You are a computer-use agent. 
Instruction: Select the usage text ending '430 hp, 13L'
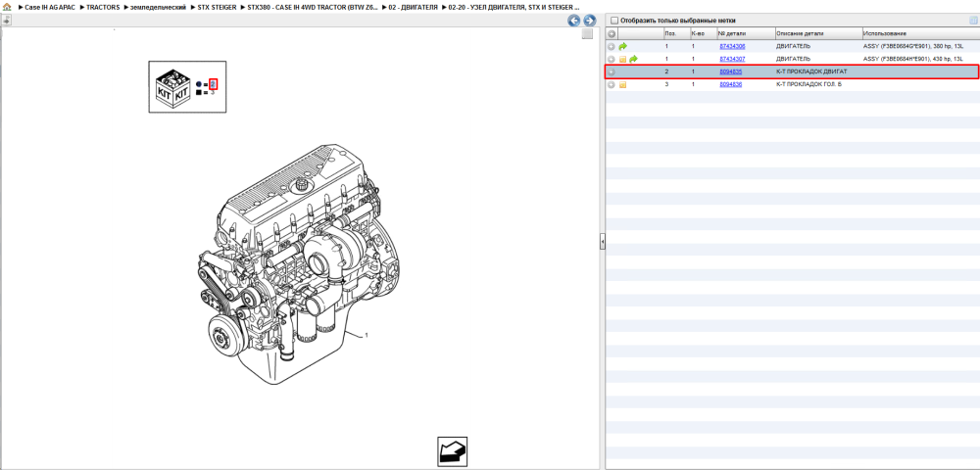[x=912, y=60]
